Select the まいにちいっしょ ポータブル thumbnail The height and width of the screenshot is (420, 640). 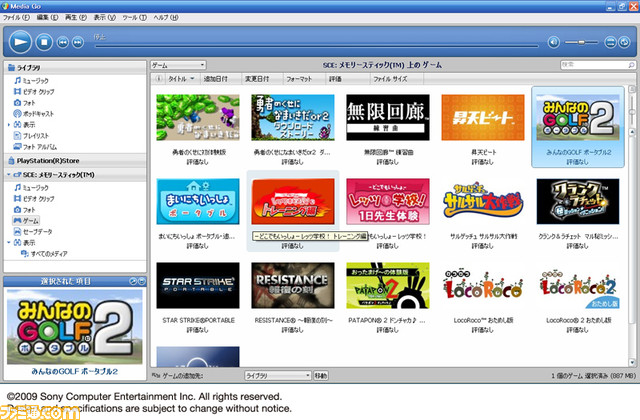pos(198,202)
